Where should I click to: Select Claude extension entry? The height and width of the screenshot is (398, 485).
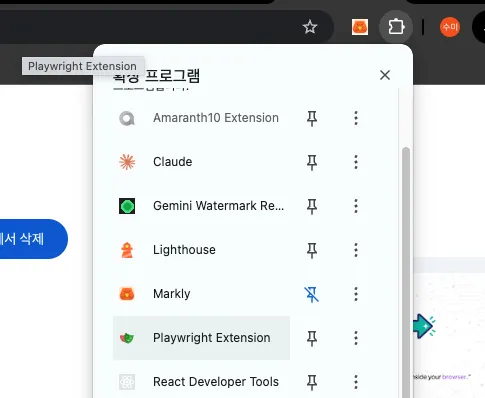pyautogui.click(x=201, y=162)
